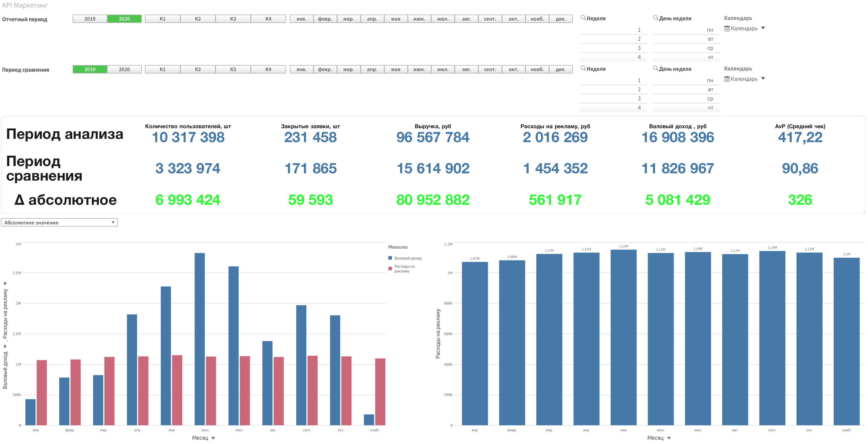Click calendar icon in comparison period row
The image size is (868, 444).
(x=727, y=79)
